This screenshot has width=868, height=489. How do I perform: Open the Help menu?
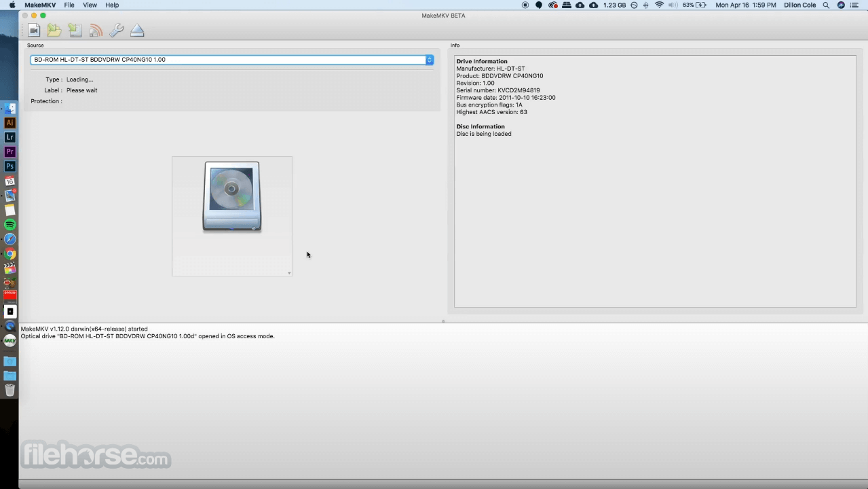click(112, 5)
